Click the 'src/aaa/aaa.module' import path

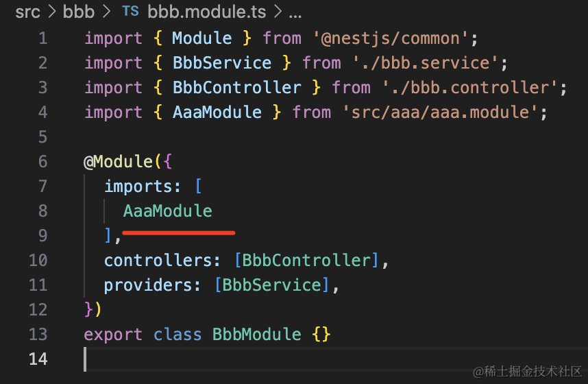coord(440,112)
